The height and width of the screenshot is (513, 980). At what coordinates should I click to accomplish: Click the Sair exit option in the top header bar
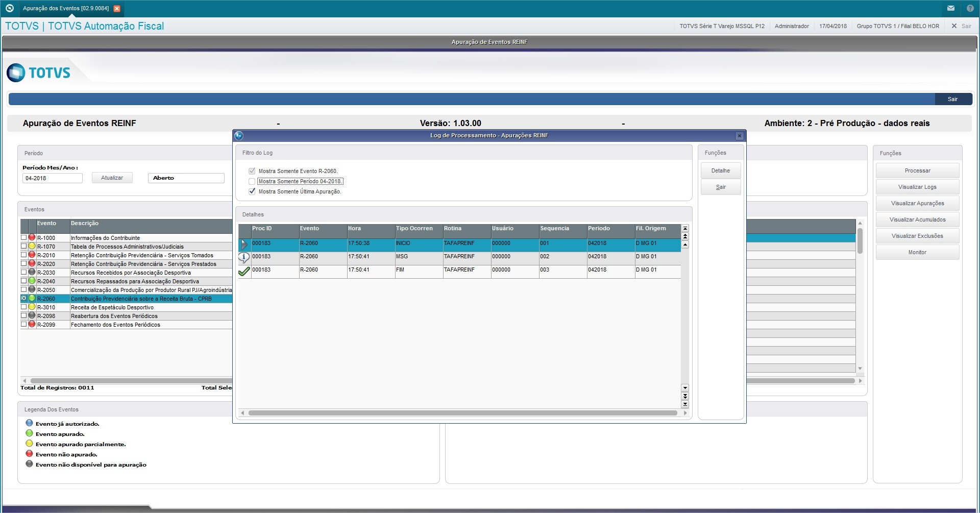click(x=961, y=26)
